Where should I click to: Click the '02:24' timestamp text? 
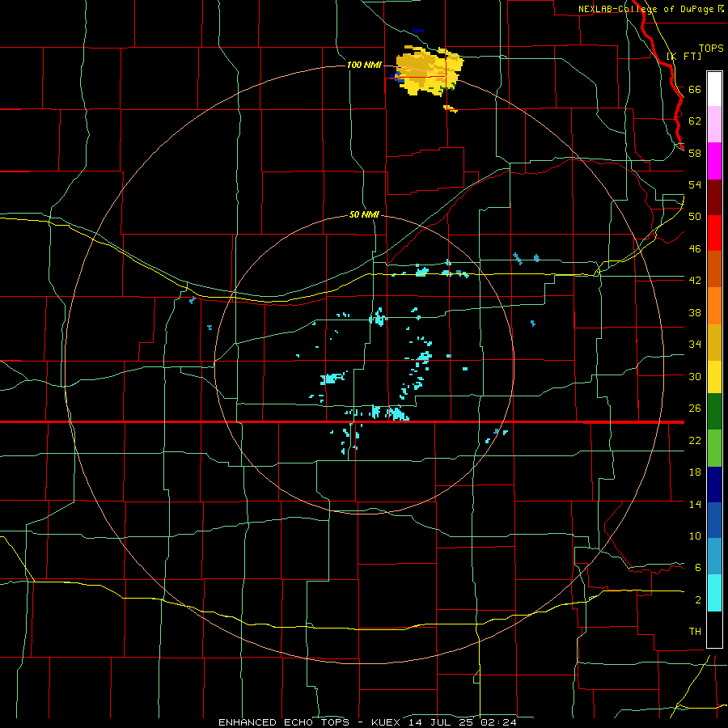pos(498,722)
